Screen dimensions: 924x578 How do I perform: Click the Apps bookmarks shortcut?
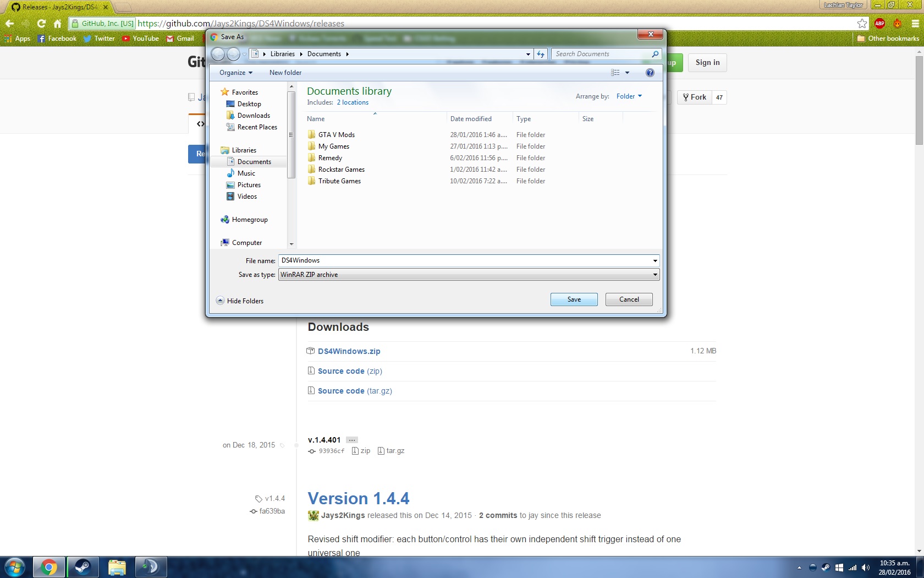[x=17, y=39]
